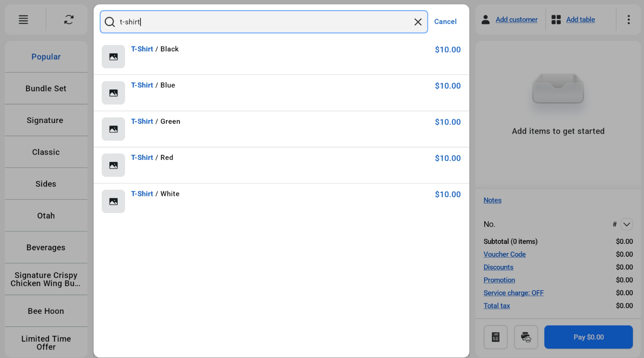
Task: Click the $10.00 price of T-Shirt Red
Action: point(448,158)
